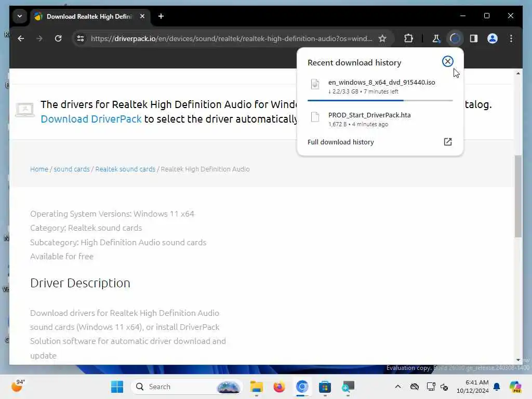Click scrollbar up arrow
The height and width of the screenshot is (399, 532).
[x=518, y=73]
